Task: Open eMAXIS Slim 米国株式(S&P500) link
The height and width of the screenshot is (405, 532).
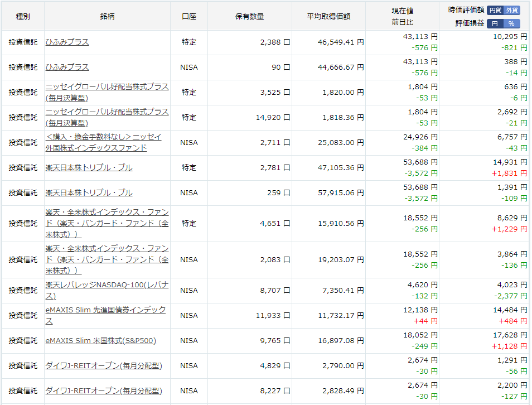Action: pos(101,340)
